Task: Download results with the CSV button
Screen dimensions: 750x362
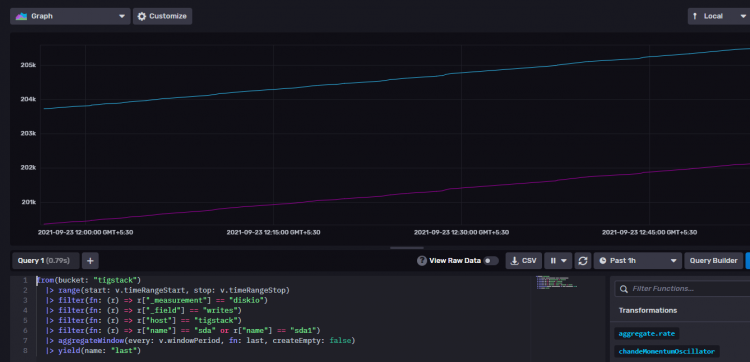Action: click(x=524, y=261)
